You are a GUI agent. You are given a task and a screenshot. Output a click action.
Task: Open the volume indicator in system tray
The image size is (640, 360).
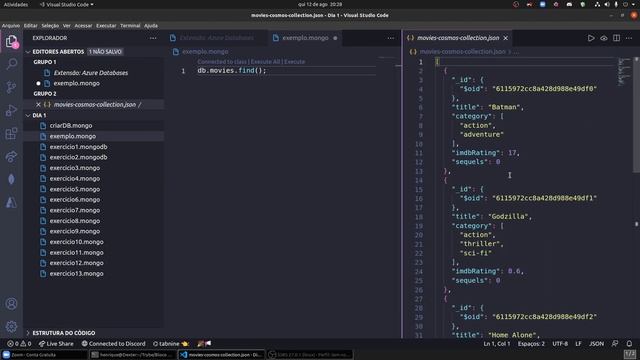tap(607, 4)
